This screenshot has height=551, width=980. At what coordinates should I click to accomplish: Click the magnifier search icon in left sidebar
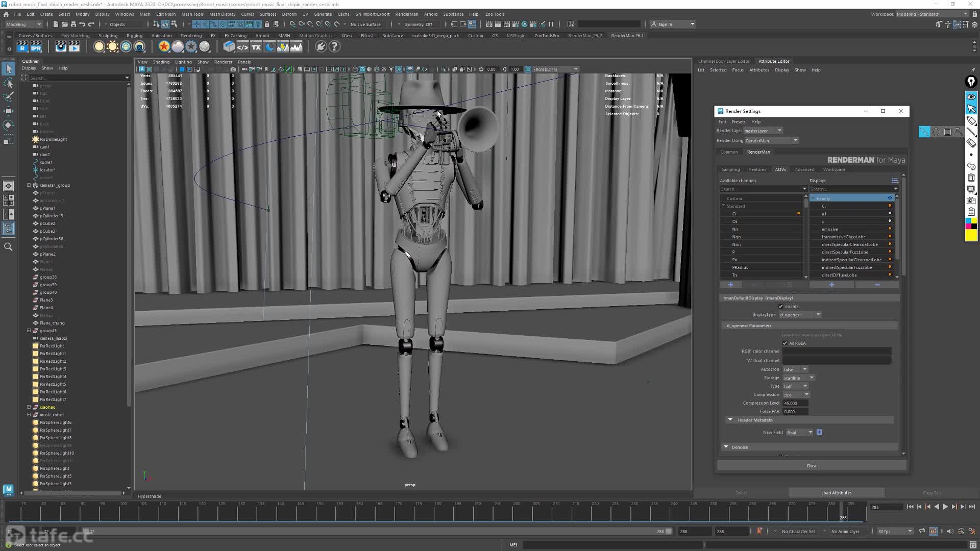click(x=9, y=247)
